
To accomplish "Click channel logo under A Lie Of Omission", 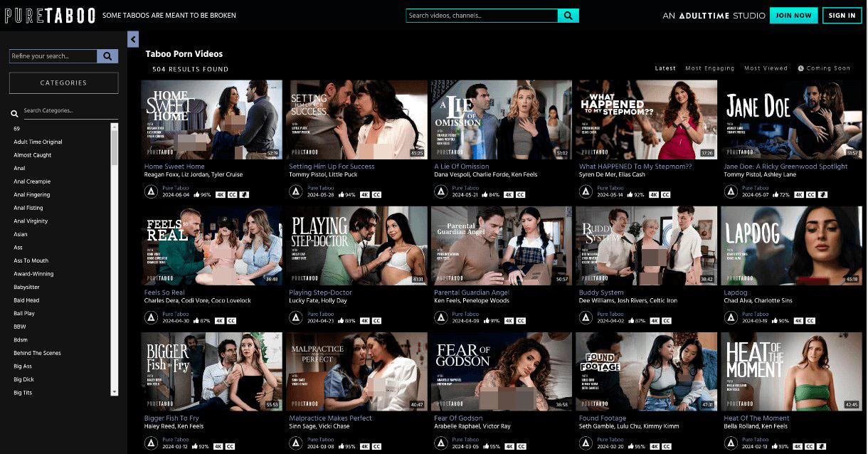I will click(441, 191).
